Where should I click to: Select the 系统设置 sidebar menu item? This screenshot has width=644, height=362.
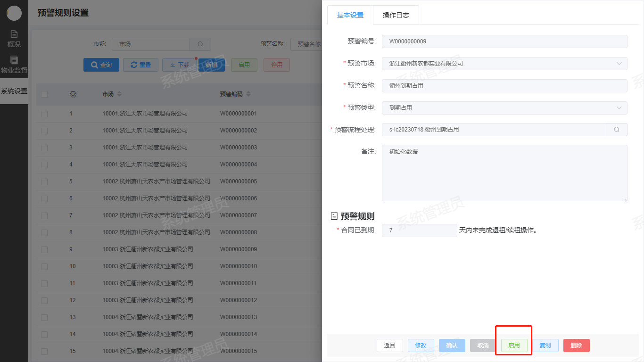pyautogui.click(x=14, y=91)
